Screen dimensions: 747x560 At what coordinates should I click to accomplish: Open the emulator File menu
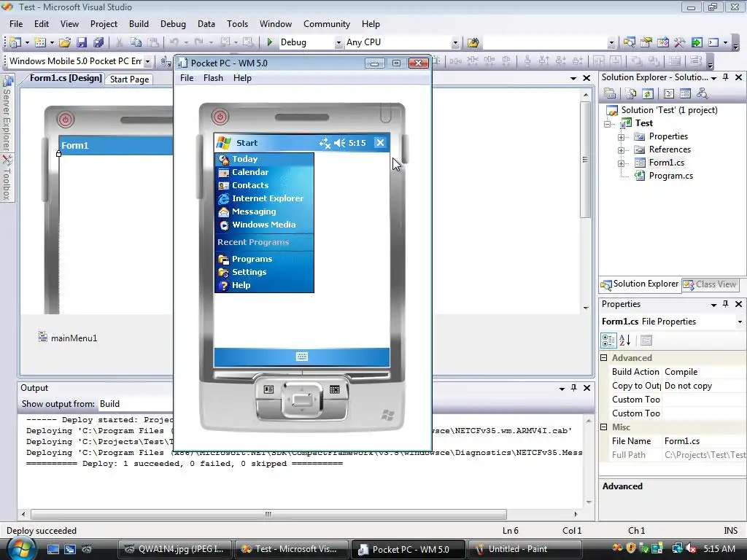tap(187, 78)
